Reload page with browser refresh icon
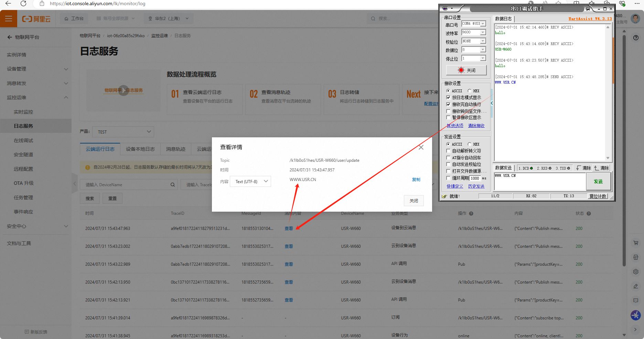 click(x=23, y=3)
